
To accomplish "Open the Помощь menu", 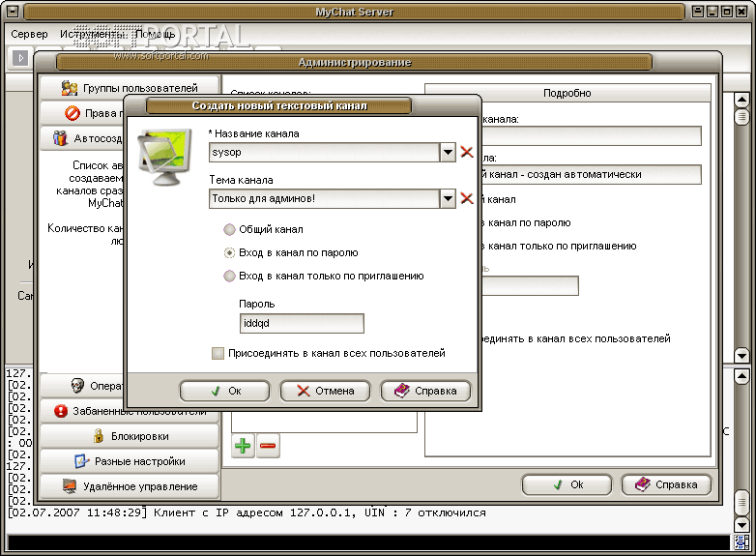I will (155, 34).
